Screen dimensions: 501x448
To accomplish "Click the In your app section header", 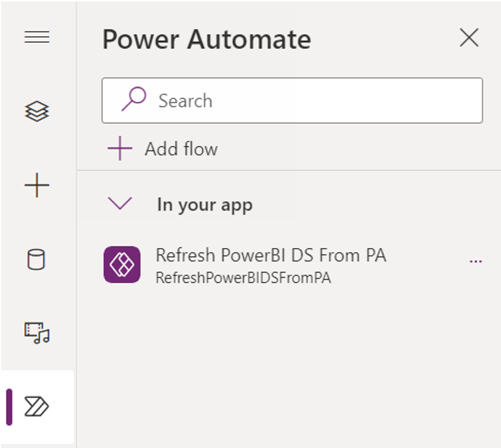I will click(x=204, y=205).
